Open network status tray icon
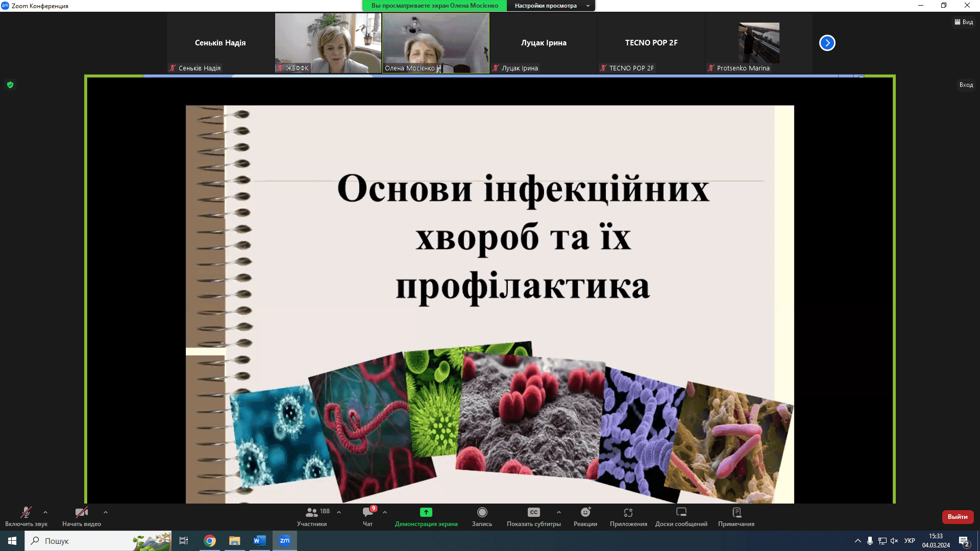The height and width of the screenshot is (551, 980). 882,541
